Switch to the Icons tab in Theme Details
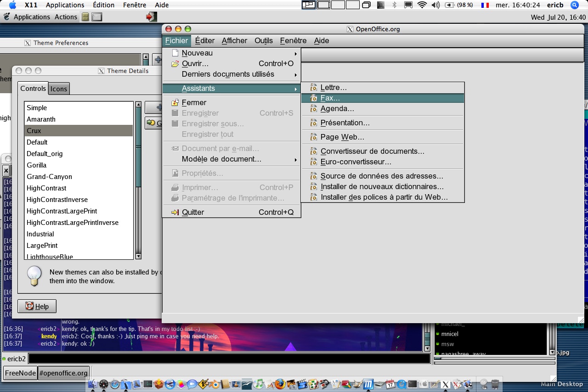This screenshot has width=588, height=392. (x=59, y=89)
